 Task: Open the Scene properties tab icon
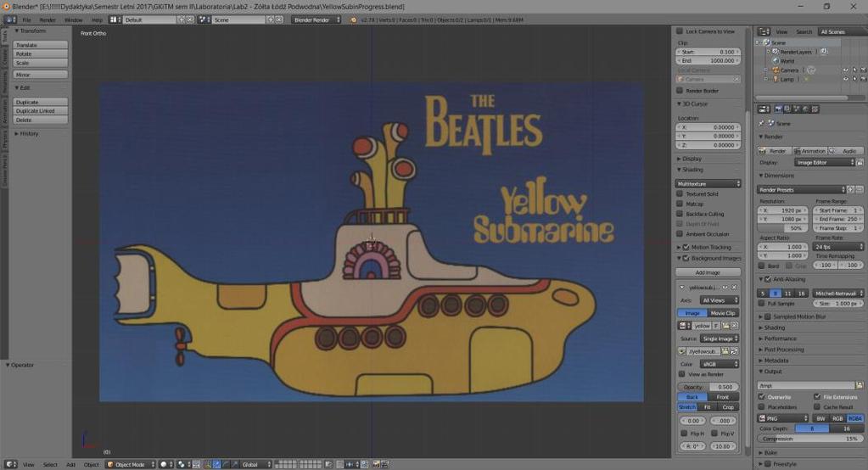pos(797,109)
